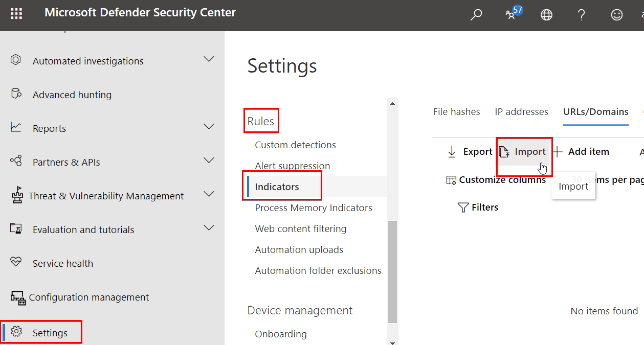Click the Export button label

(478, 151)
